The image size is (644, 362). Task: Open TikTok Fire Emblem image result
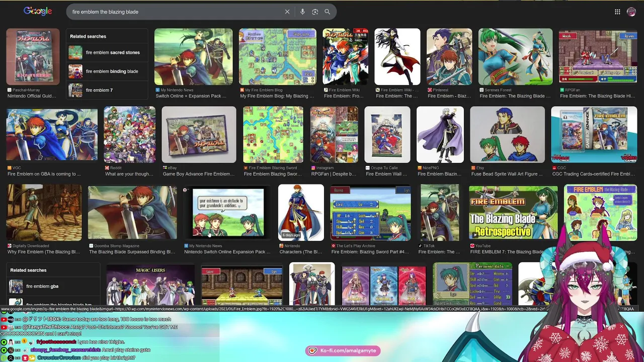click(440, 212)
